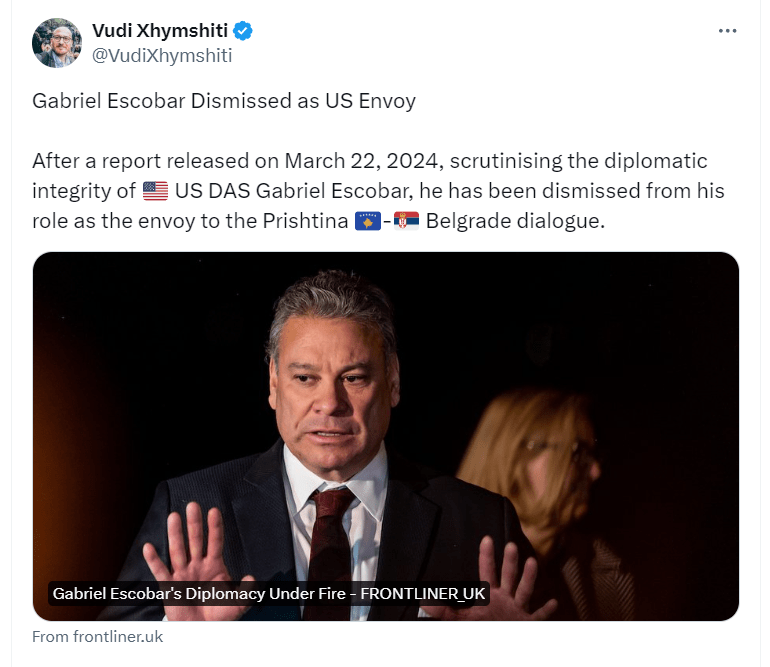Image resolution: width=770 pixels, height=667 pixels.
Task: Click the "Gabriel Escobar Dismissed as US Envoy" headline
Action: pos(223,101)
